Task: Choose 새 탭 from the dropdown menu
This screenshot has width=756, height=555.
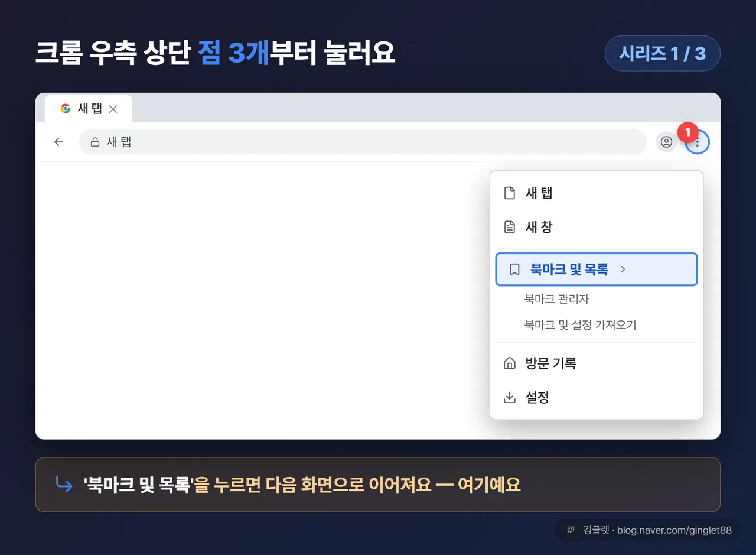Action: click(597, 193)
